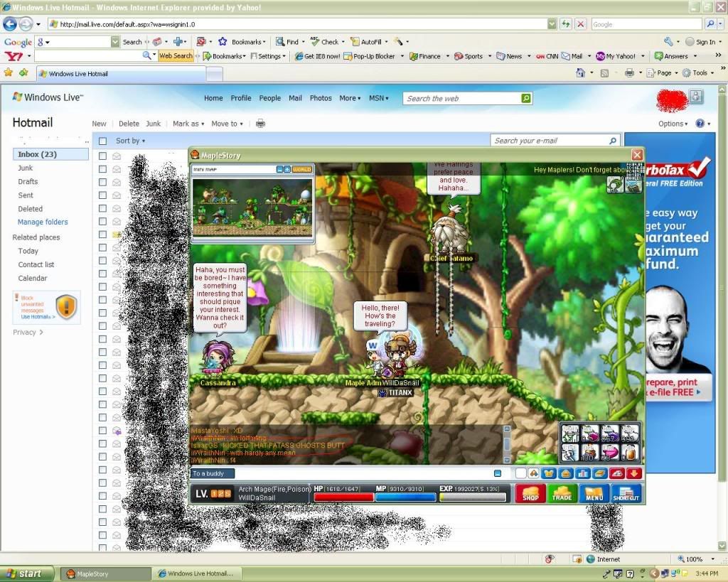Click Delete in the Hotmail toolbar
The width and height of the screenshot is (728, 582).
(129, 124)
